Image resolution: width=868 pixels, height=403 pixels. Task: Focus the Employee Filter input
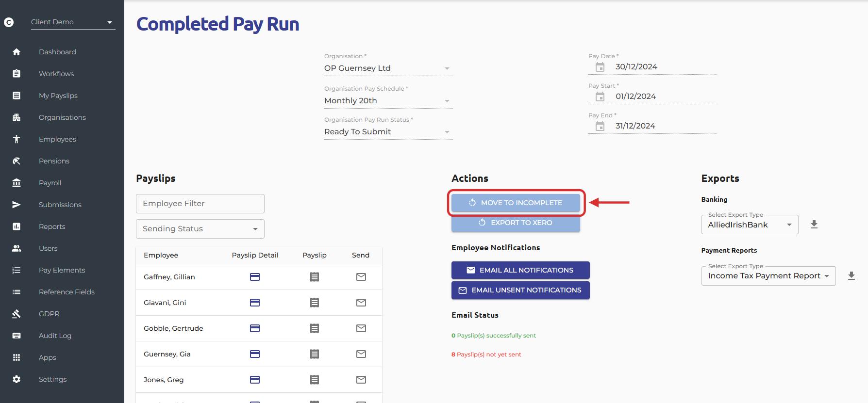(200, 204)
